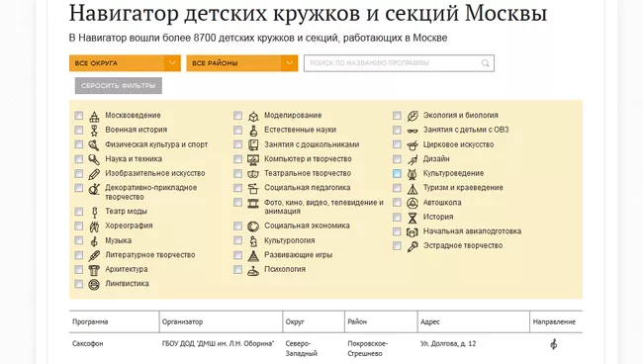Check the Музыка filter checkbox
Screen dimensions: 643x364
(79, 240)
